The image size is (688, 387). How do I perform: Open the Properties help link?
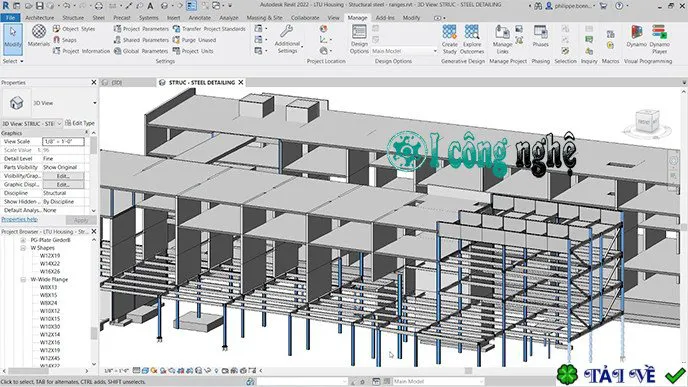(x=19, y=219)
